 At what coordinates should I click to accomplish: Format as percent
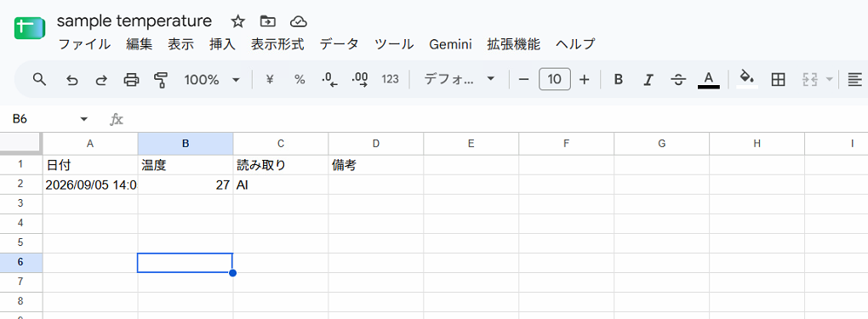click(300, 80)
